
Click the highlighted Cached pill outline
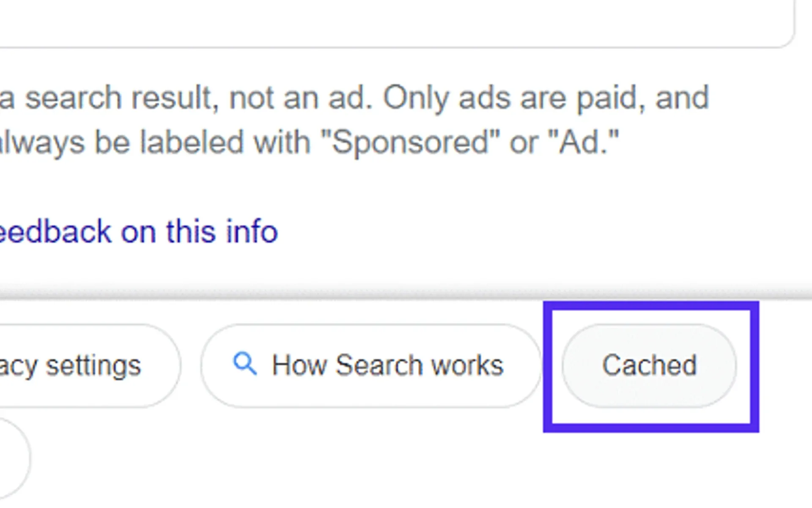[649, 365]
